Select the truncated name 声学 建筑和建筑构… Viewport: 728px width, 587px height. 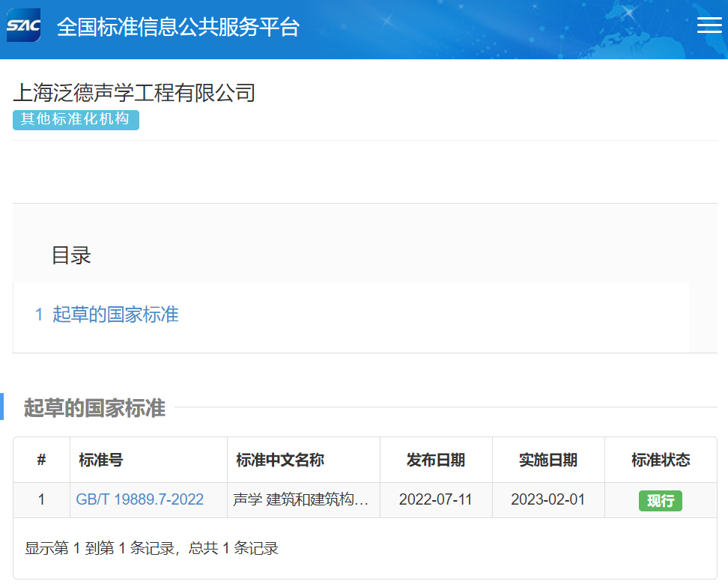(301, 499)
